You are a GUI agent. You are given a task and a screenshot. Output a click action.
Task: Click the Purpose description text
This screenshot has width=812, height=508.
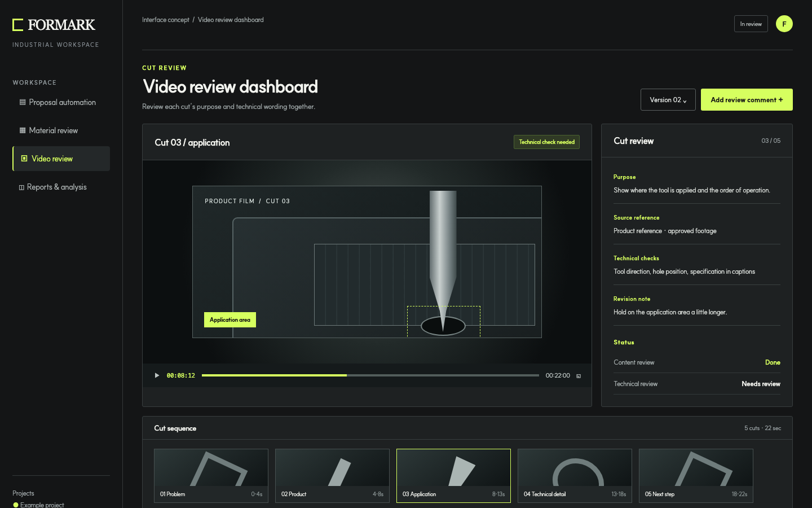(x=691, y=190)
